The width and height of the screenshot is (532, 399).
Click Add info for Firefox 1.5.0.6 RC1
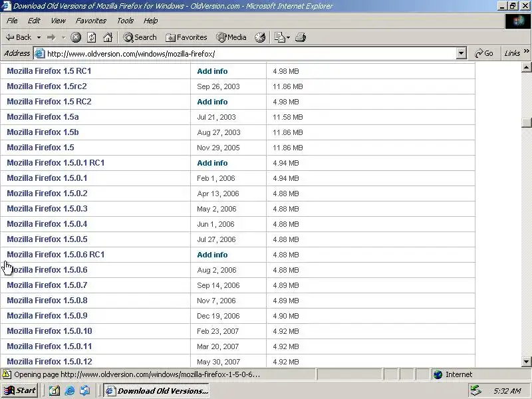click(x=212, y=255)
